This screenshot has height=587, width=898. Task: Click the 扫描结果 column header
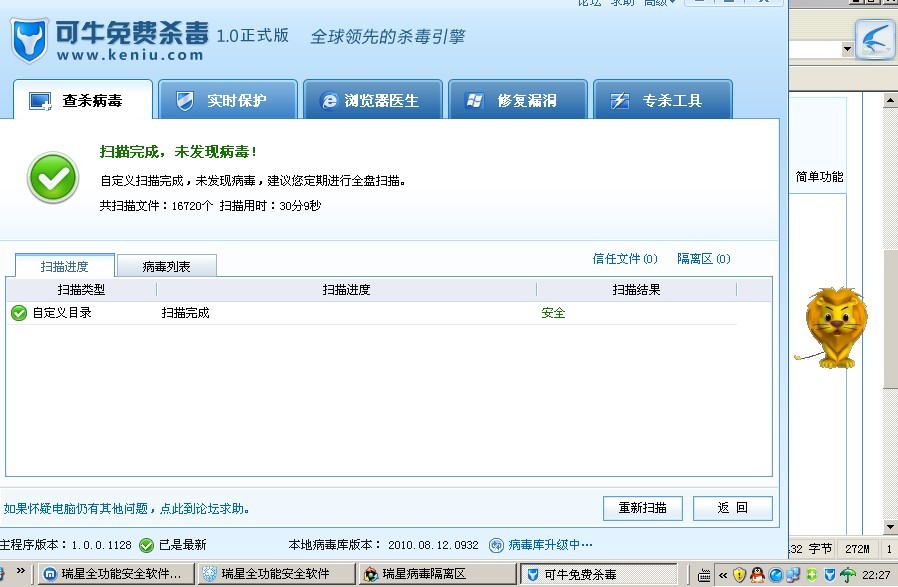click(636, 290)
